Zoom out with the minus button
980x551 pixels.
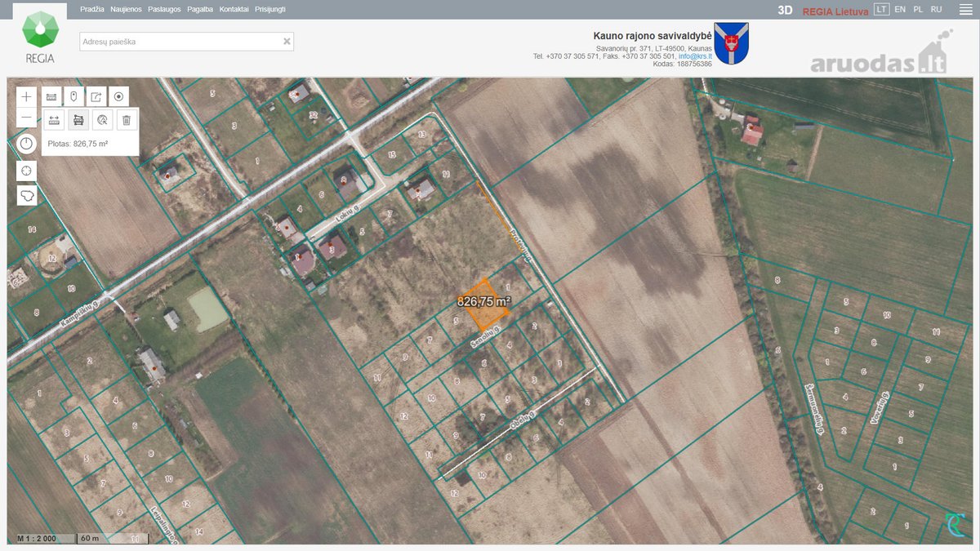(27, 117)
